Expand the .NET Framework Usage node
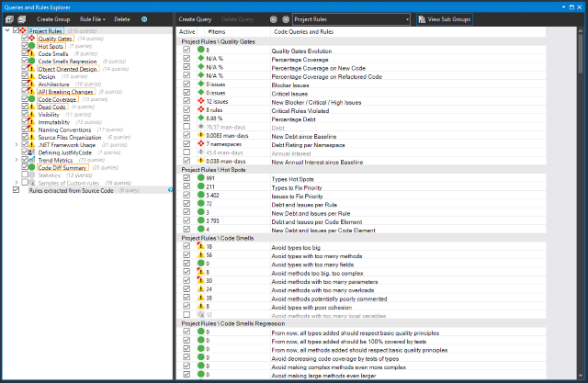Image resolution: width=588 pixels, height=383 pixels. tap(17, 144)
